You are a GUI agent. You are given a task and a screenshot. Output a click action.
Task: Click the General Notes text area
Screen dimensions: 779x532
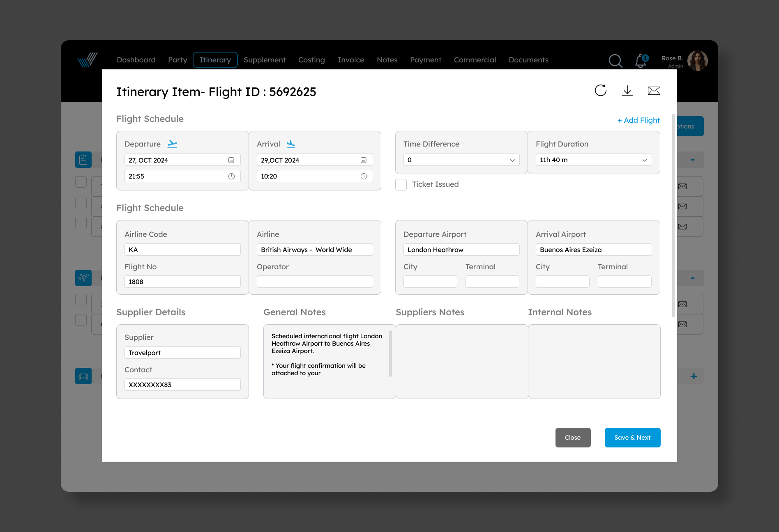(x=330, y=362)
